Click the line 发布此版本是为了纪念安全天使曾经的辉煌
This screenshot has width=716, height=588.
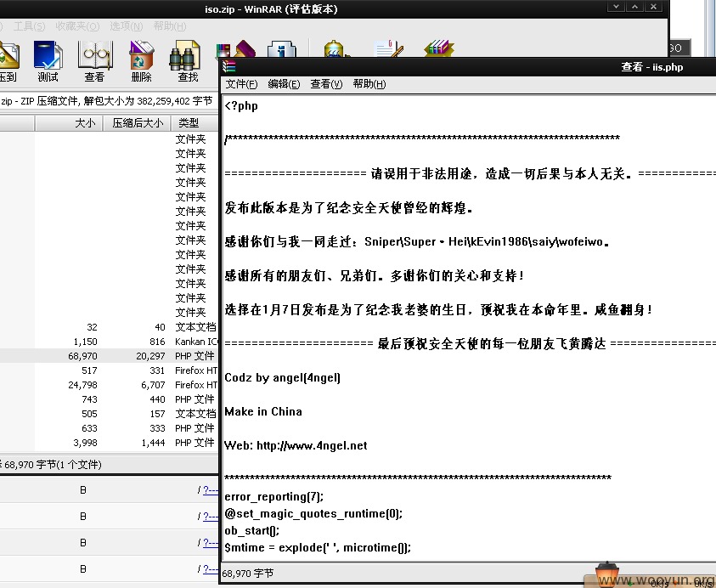[x=349, y=208]
